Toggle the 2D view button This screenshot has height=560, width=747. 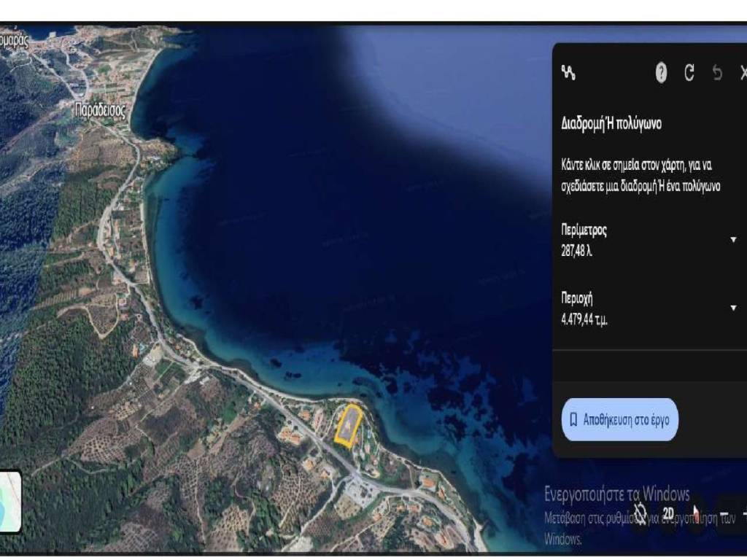[668, 513]
